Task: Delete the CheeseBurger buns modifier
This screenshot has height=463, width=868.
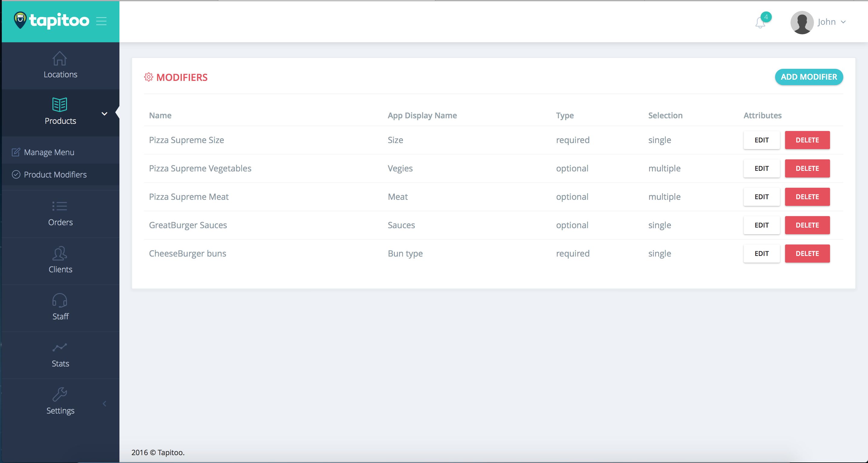Action: pyautogui.click(x=807, y=254)
